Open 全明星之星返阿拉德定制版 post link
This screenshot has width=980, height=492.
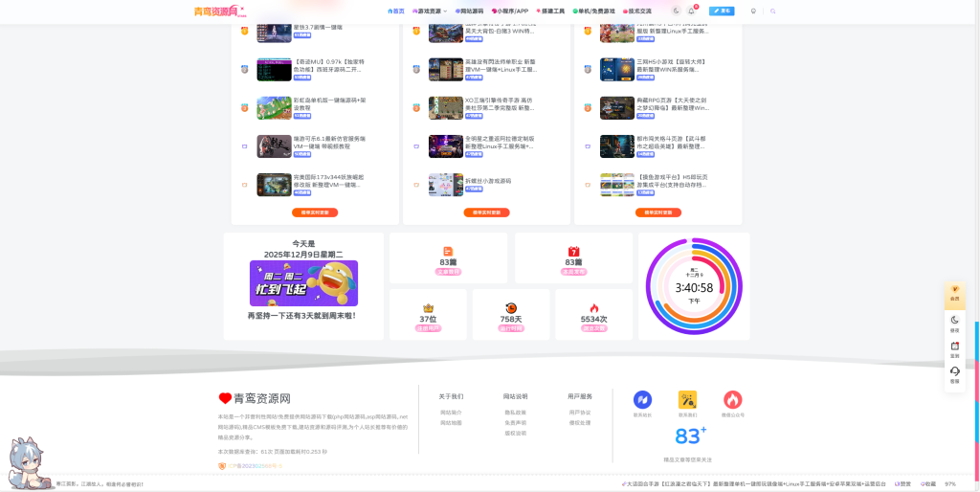pyautogui.click(x=500, y=143)
